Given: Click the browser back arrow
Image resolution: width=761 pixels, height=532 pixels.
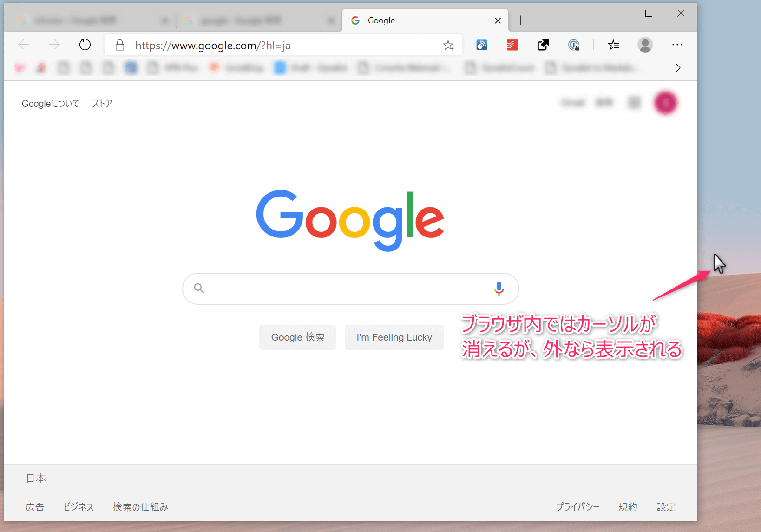Looking at the screenshot, I should (24, 45).
